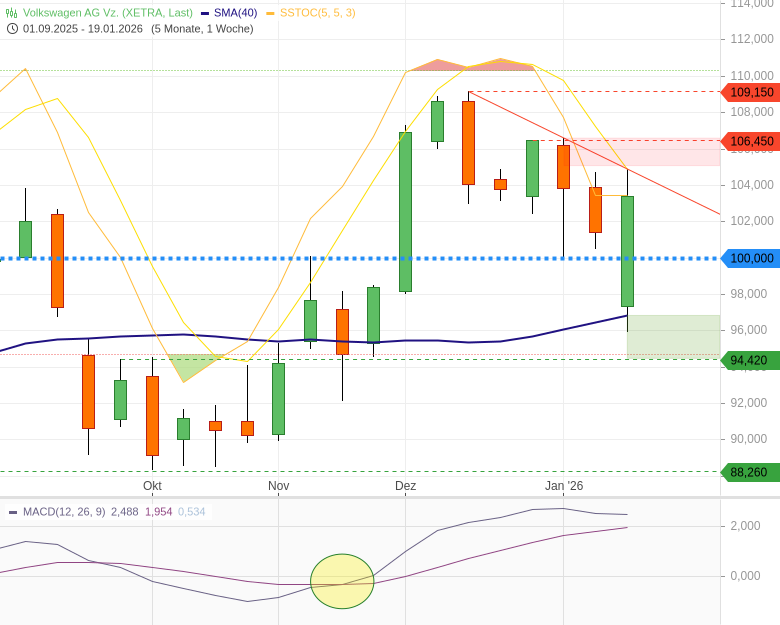Image resolution: width=780 pixels, height=625 pixels.
Task: Click the candlestick chart icon beside Volkswagen
Action: click(12, 13)
